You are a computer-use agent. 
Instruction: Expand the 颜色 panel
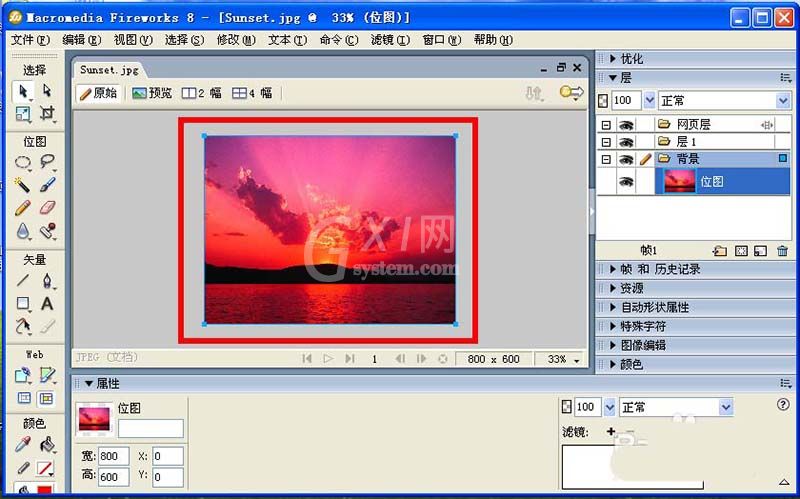(613, 364)
